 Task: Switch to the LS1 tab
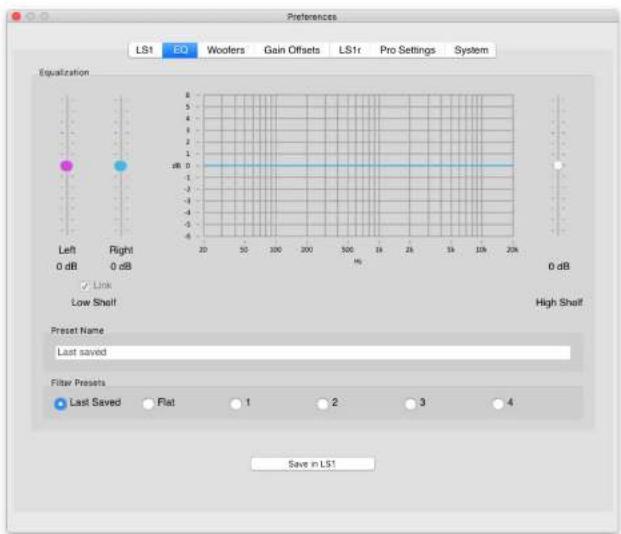[145, 50]
